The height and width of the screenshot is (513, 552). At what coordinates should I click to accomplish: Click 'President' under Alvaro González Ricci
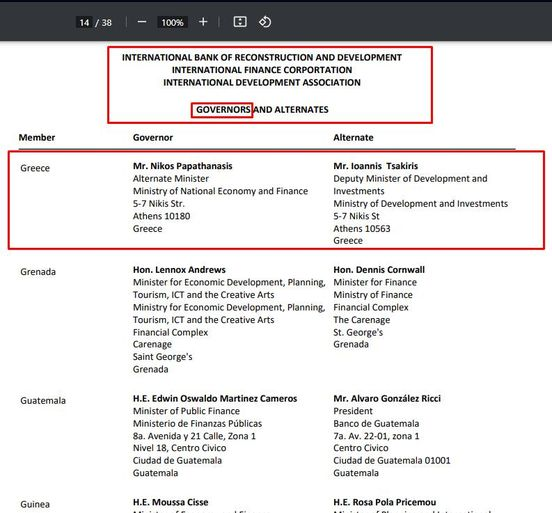(353, 411)
